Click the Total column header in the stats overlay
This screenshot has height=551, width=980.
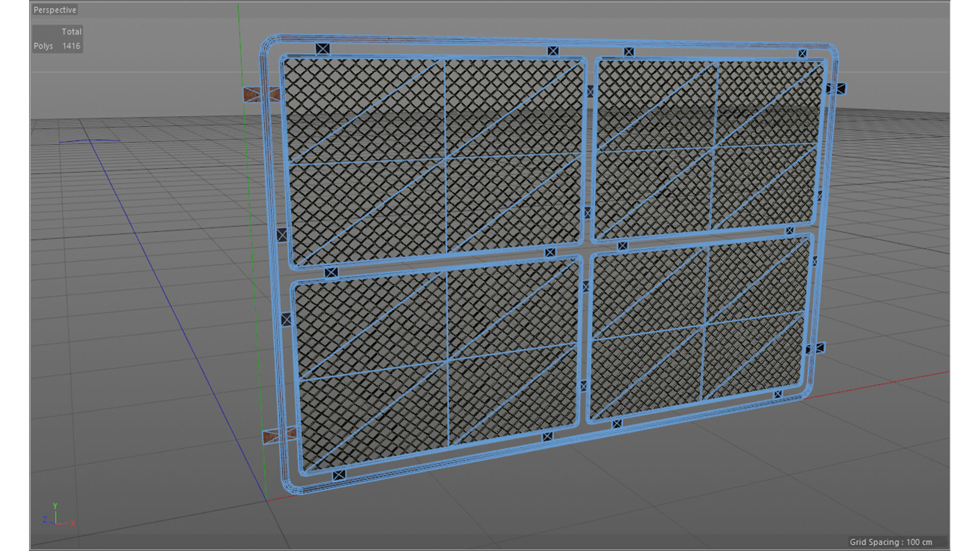pos(71,32)
